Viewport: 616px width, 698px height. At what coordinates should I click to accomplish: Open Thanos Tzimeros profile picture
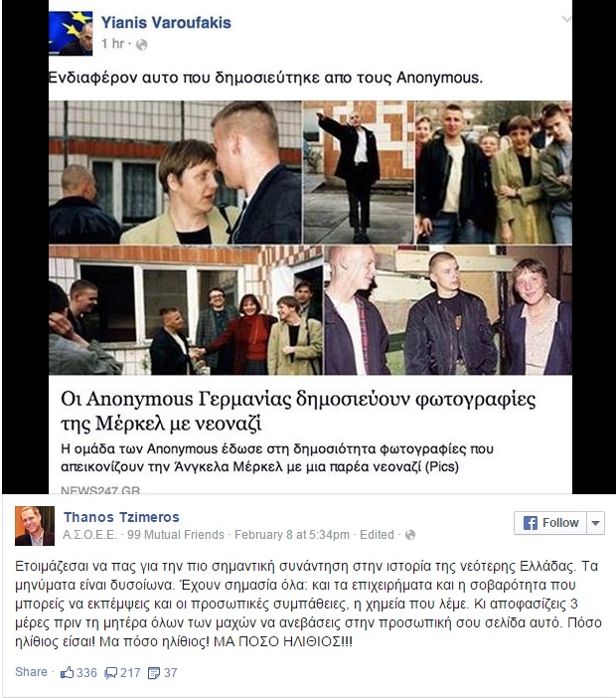point(35,526)
